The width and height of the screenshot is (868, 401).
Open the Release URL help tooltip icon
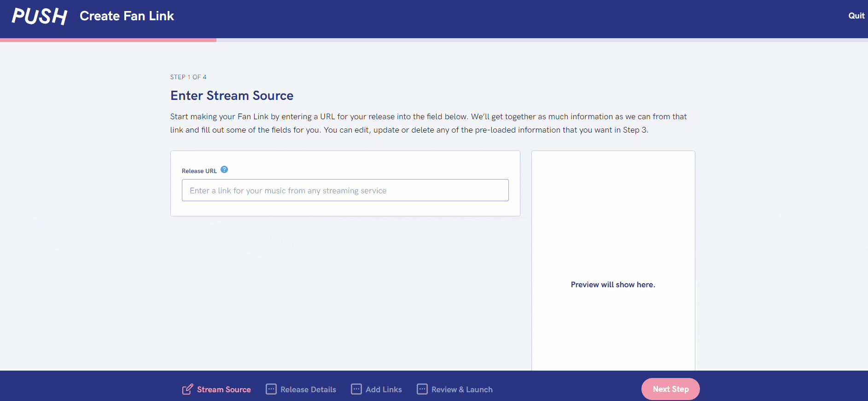click(x=224, y=169)
